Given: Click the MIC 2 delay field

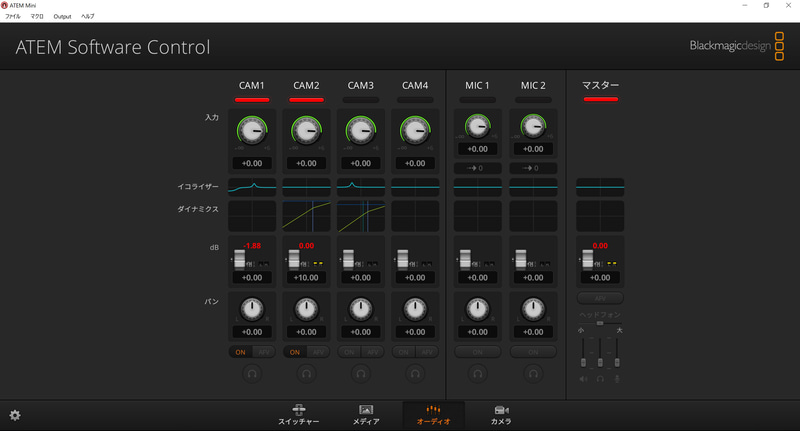Looking at the screenshot, I should 533,168.
